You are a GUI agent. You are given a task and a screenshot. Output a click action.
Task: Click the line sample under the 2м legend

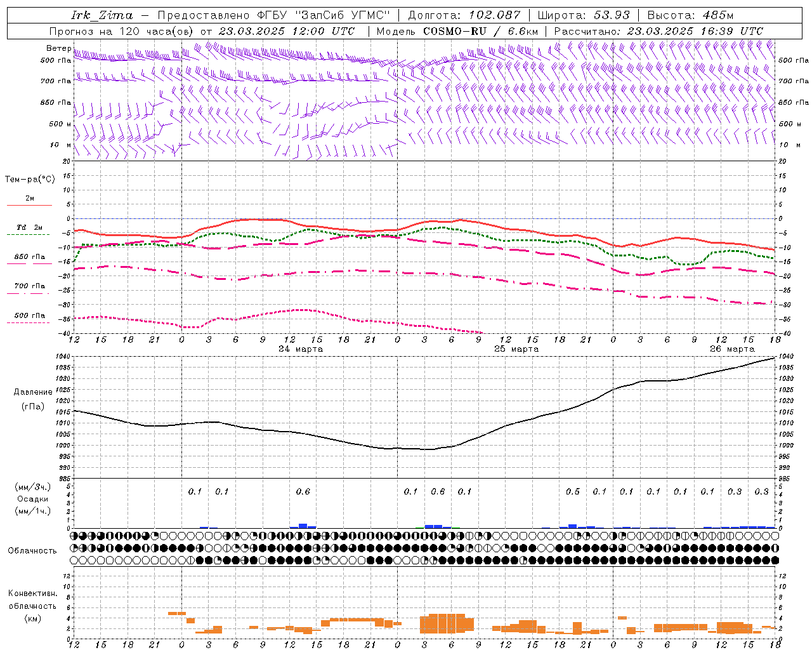coord(29,205)
